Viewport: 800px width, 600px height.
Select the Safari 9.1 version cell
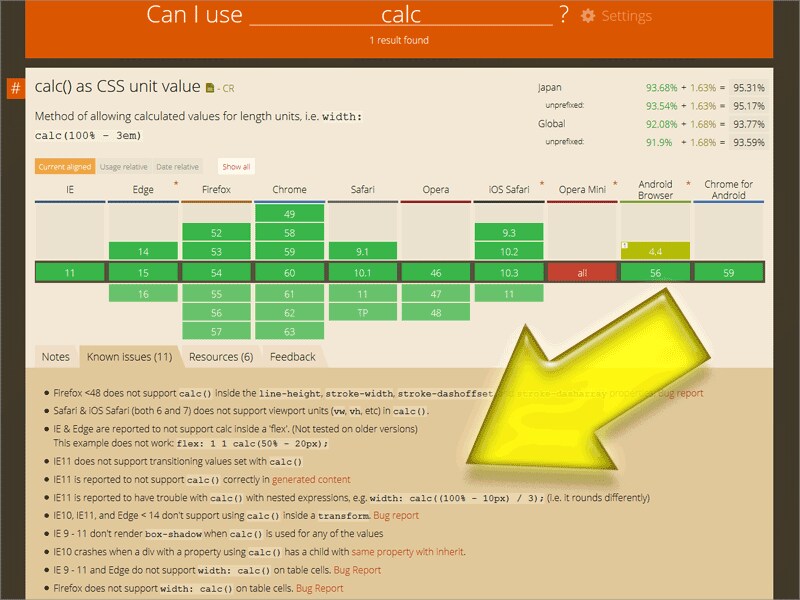(x=363, y=251)
